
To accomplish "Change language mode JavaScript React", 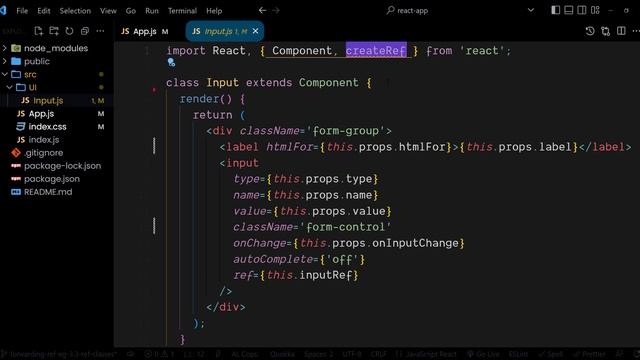I will point(426,354).
